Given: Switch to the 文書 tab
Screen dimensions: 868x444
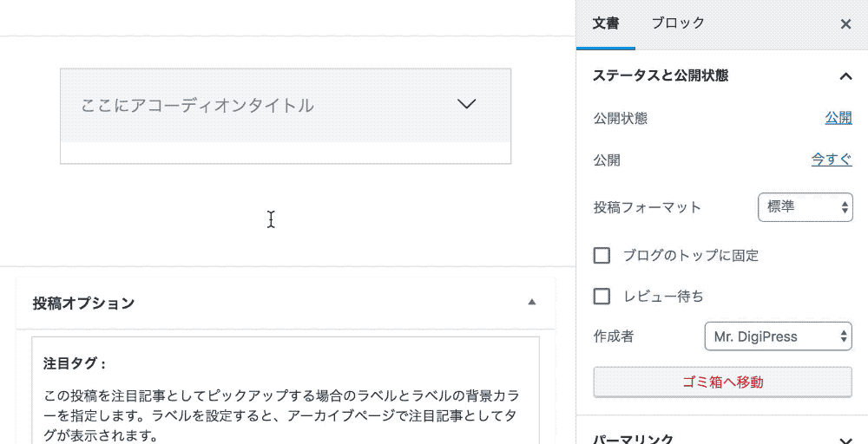Looking at the screenshot, I should pos(606,24).
